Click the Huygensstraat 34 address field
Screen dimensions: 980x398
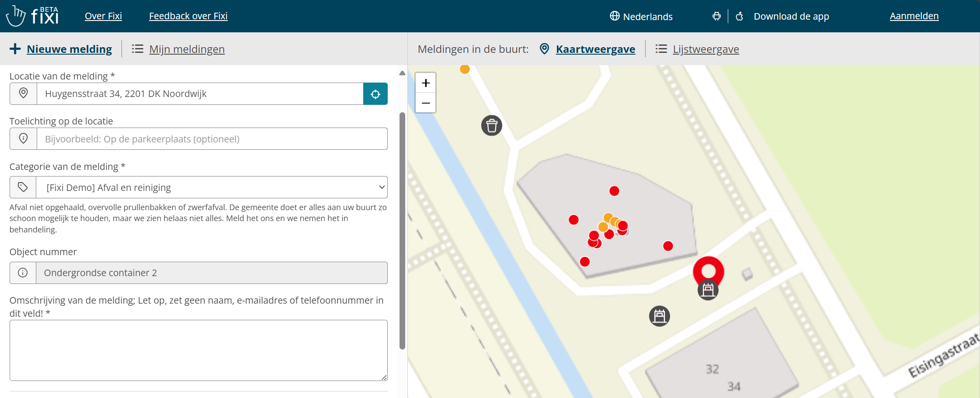point(200,93)
